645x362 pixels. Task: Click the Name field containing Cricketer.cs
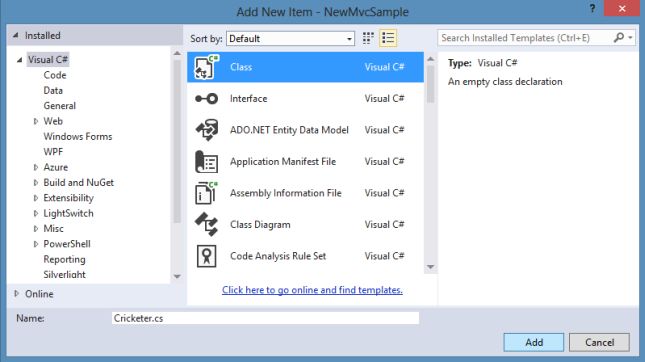pos(265,318)
